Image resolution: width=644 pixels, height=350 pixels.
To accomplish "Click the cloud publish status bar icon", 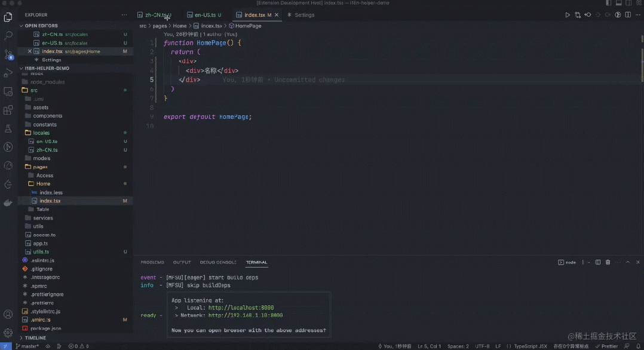I will 48,346.
